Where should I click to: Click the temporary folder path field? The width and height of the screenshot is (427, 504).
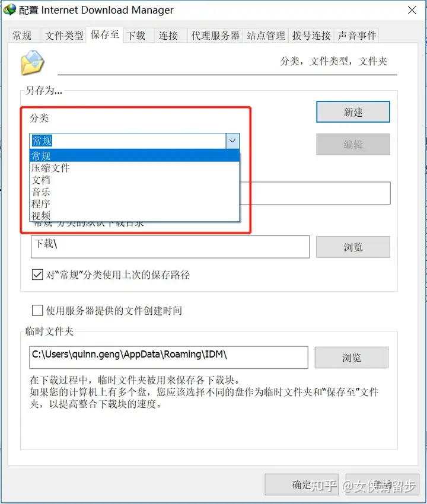coord(168,358)
